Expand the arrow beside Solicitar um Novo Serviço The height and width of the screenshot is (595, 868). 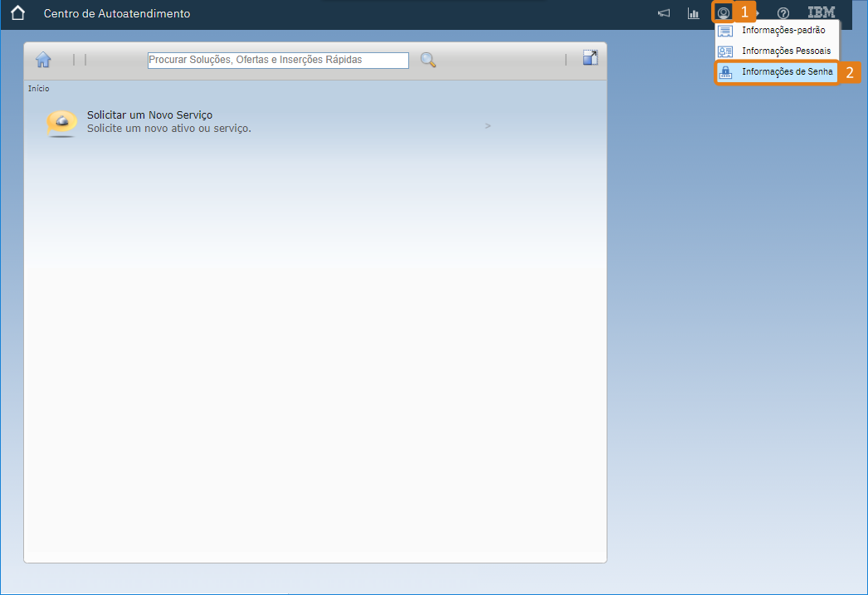tap(488, 126)
